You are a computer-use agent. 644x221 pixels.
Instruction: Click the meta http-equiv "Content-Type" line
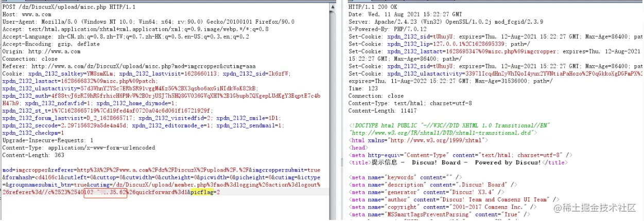coord(461,155)
